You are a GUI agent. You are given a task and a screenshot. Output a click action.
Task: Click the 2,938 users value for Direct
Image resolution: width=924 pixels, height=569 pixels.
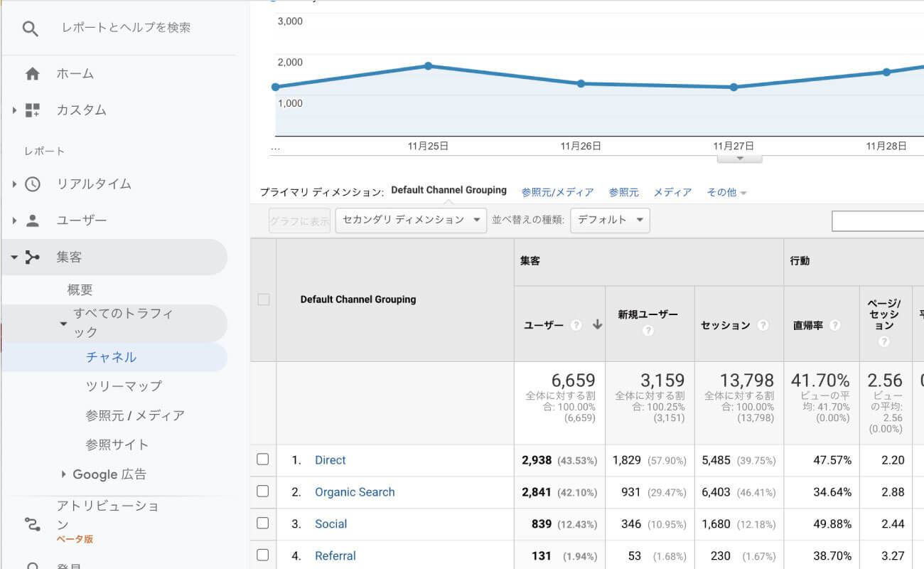[537, 460]
